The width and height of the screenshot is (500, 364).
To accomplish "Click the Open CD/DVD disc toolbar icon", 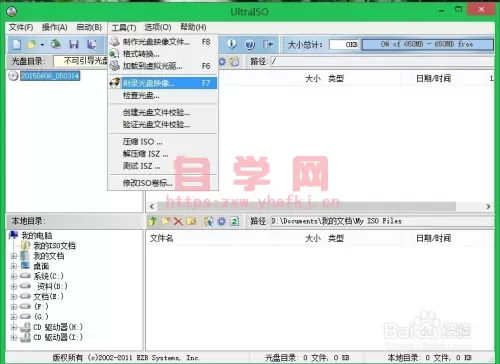I will coord(56,44).
